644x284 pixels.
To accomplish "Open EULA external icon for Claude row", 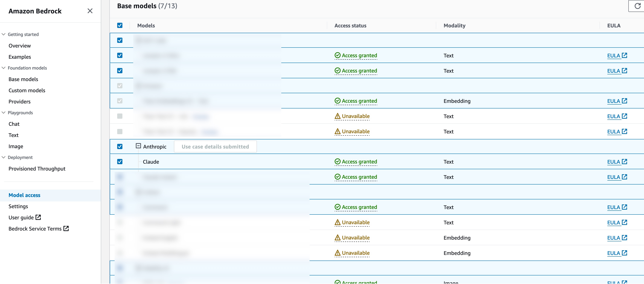I will 624,162.
